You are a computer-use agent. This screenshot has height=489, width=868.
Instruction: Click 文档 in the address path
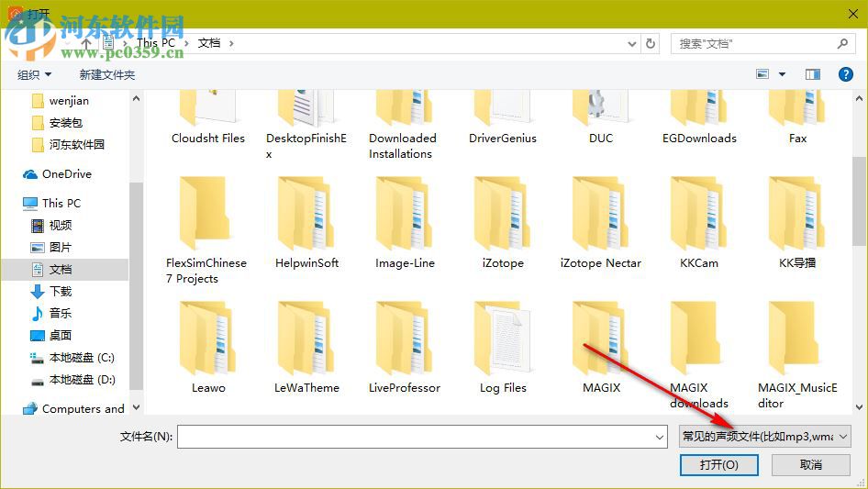pos(209,43)
